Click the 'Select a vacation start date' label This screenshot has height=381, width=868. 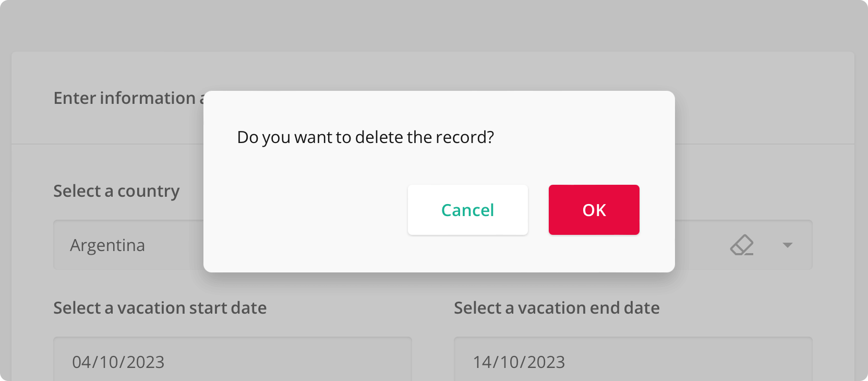click(160, 308)
